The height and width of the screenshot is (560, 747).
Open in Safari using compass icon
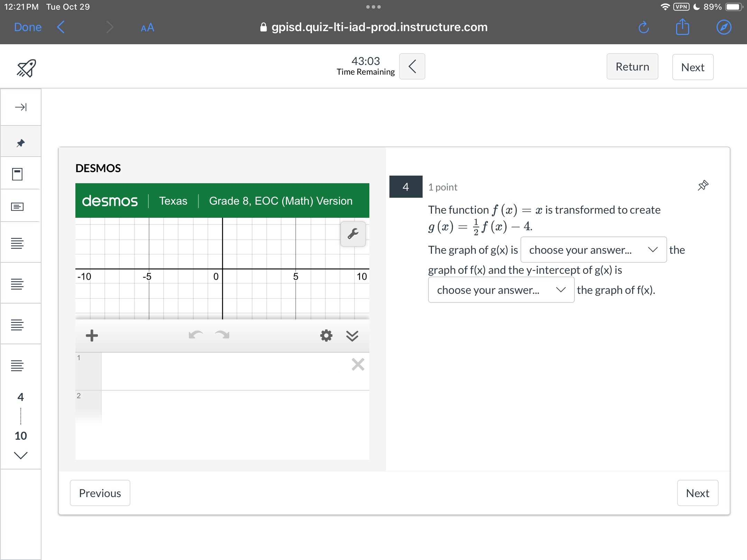point(724,27)
